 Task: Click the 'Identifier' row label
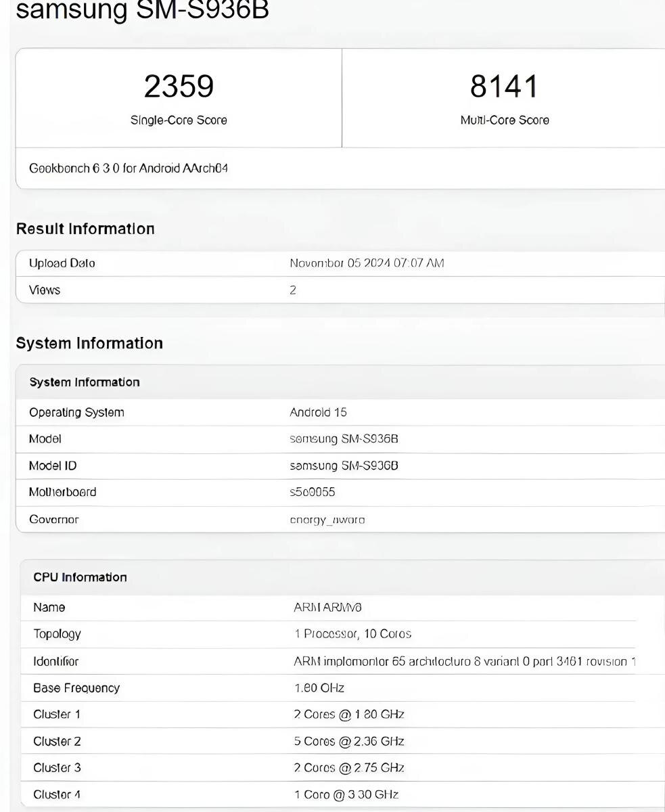pyautogui.click(x=56, y=661)
